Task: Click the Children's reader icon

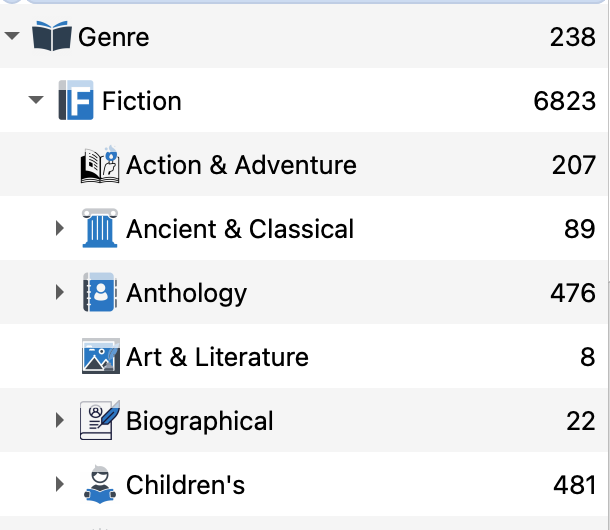Action: click(100, 485)
